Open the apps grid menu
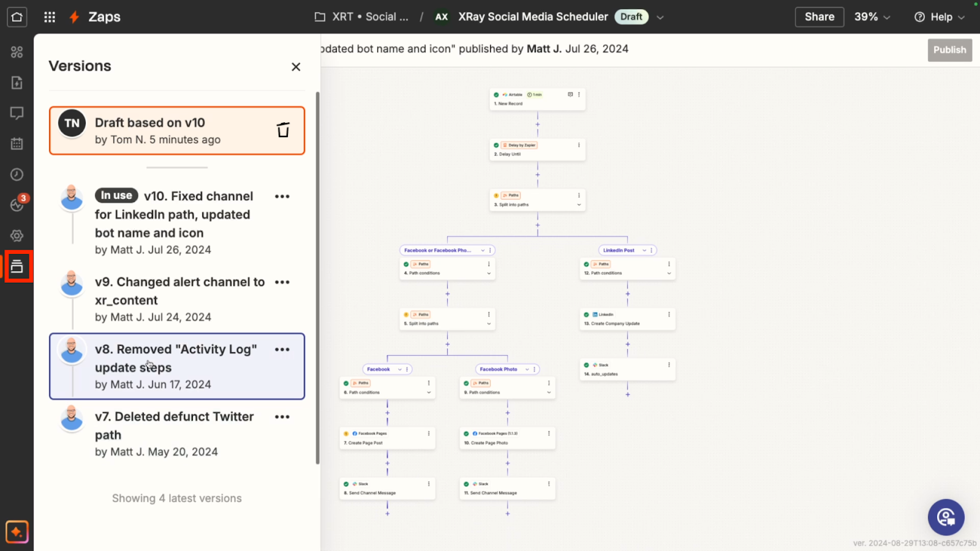980x551 pixels. coord(50,17)
